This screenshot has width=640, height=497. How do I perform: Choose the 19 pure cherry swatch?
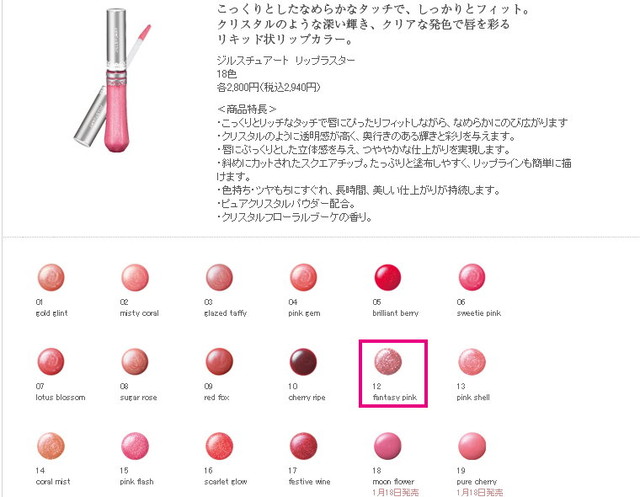[472, 446]
